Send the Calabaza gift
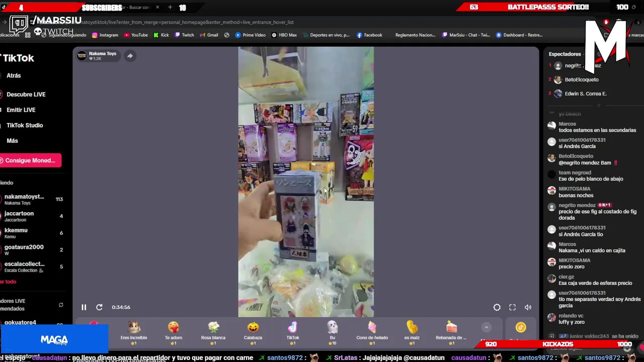The image size is (644, 362). (253, 332)
